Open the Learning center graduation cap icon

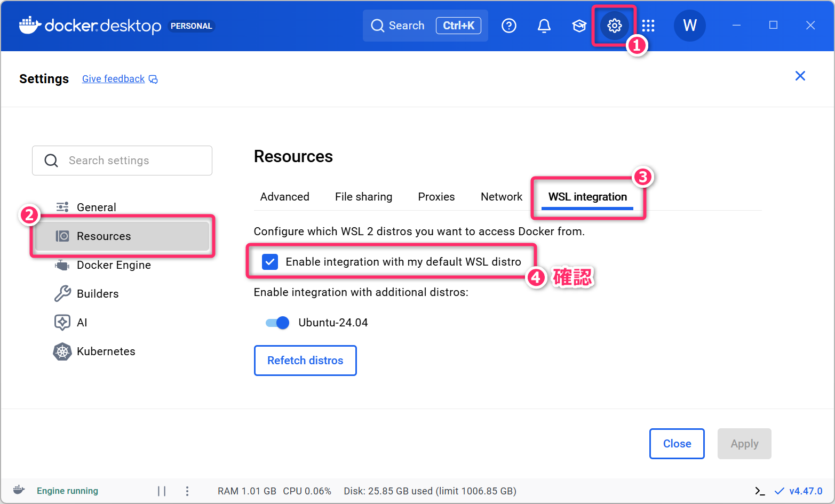pos(579,26)
